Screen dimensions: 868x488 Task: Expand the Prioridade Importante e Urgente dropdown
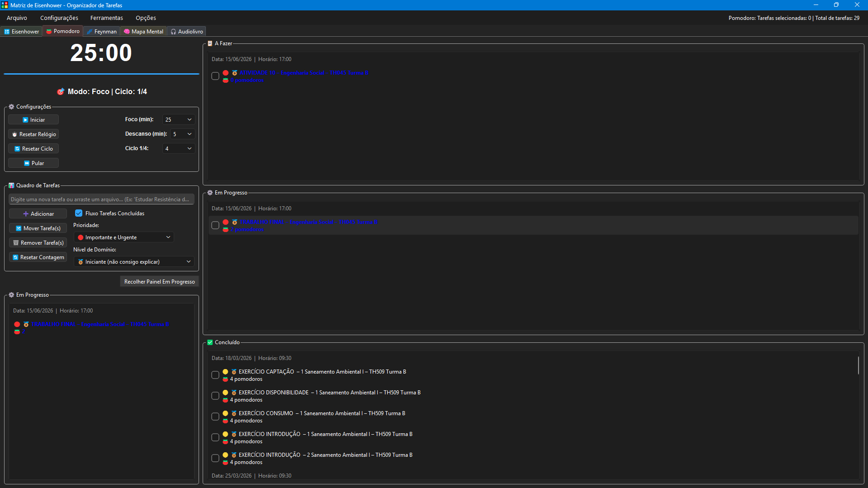[123, 237]
